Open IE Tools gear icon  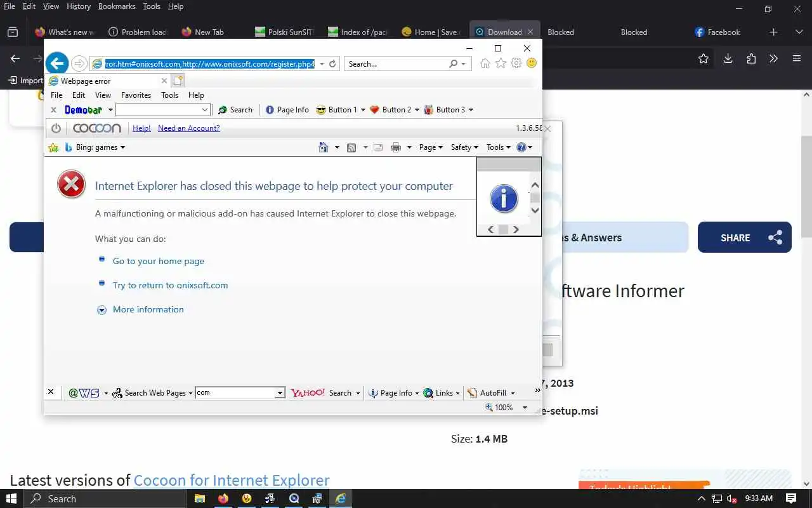pyautogui.click(x=516, y=63)
